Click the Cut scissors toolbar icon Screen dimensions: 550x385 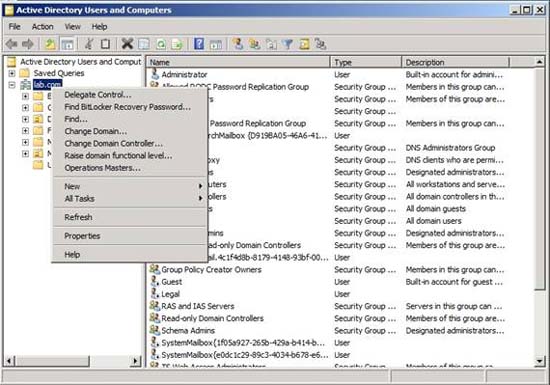click(89, 44)
